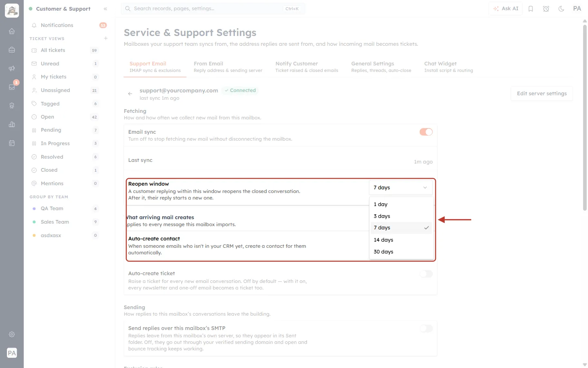This screenshot has height=368, width=588.
Task: Click the page vertical scrollbar
Action: click(585, 118)
